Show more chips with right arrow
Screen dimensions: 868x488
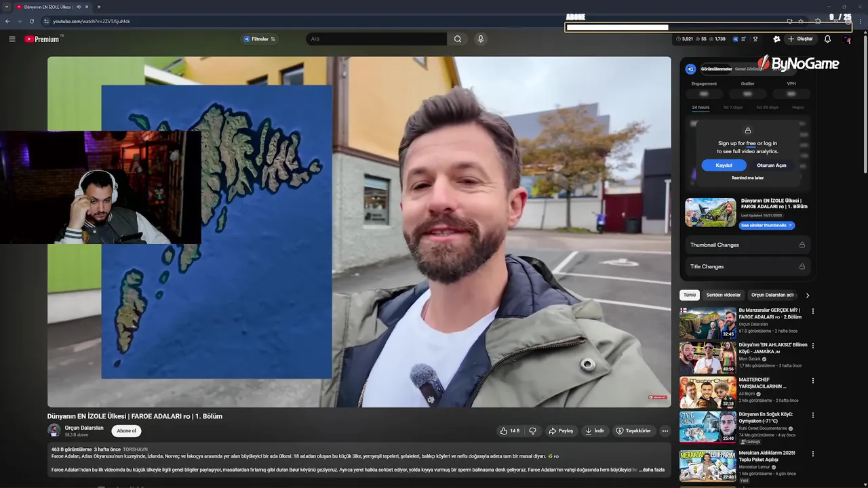point(807,295)
